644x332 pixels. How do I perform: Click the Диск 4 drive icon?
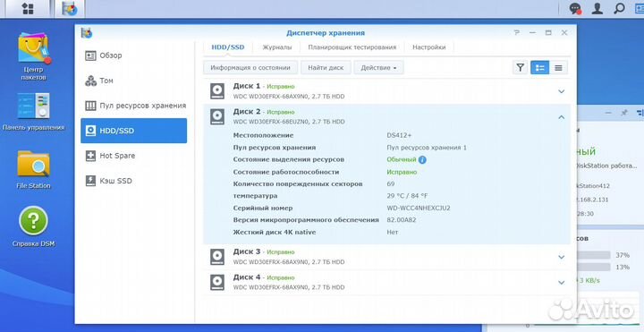pyautogui.click(x=217, y=282)
